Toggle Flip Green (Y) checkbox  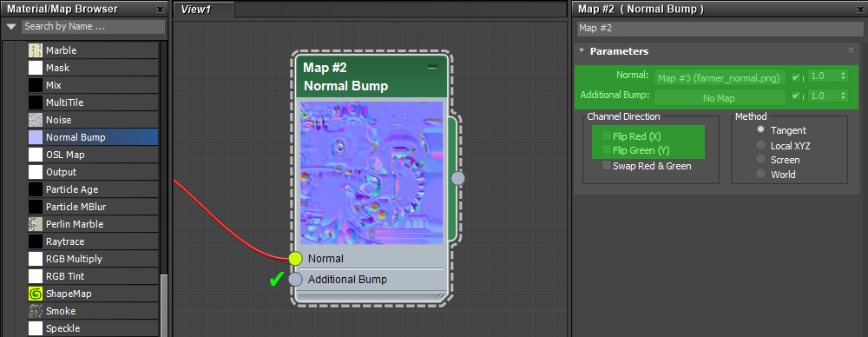(608, 150)
